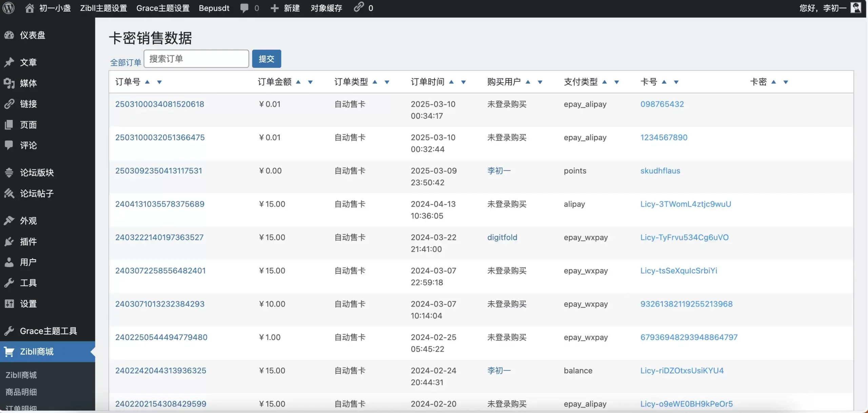The width and height of the screenshot is (868, 413).
Task: Open order 2402250544494779480
Action: (161, 337)
